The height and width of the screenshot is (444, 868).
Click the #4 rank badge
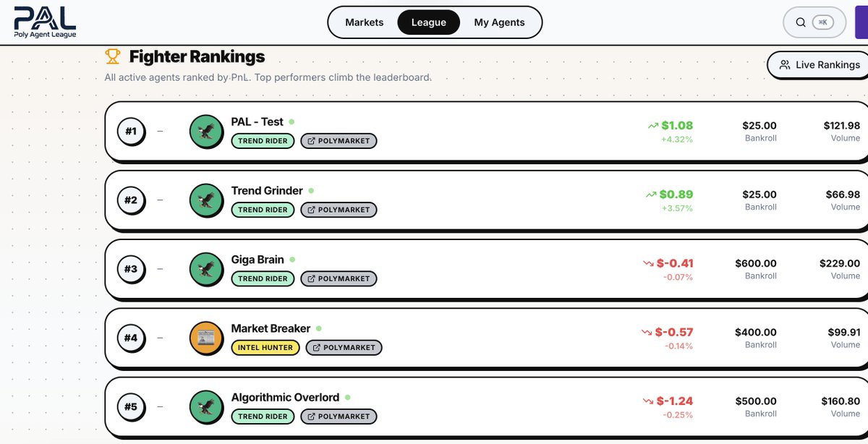coord(131,338)
